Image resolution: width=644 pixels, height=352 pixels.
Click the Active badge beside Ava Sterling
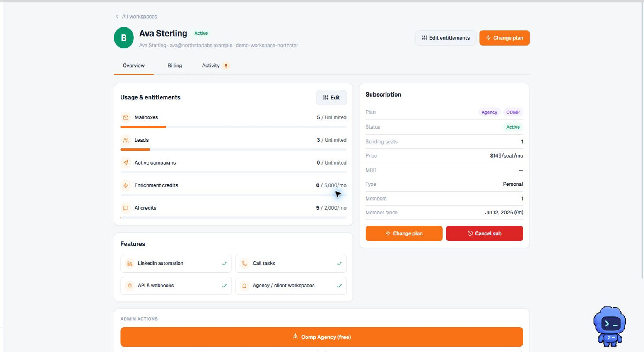tap(201, 33)
